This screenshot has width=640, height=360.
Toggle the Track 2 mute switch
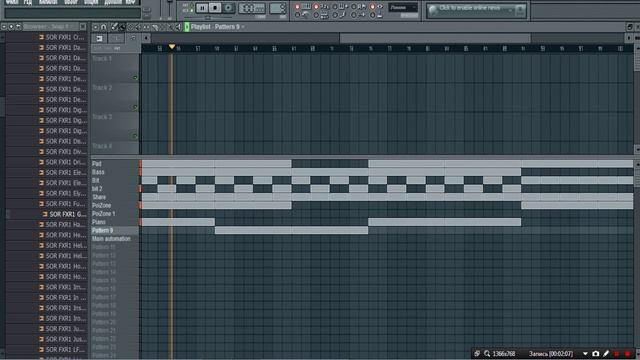click(135, 107)
